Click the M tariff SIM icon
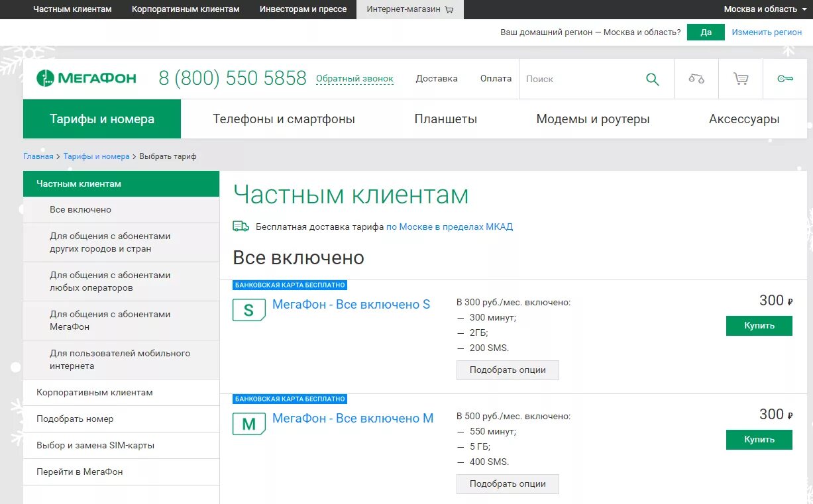Image resolution: width=813 pixels, height=504 pixels. point(249,424)
